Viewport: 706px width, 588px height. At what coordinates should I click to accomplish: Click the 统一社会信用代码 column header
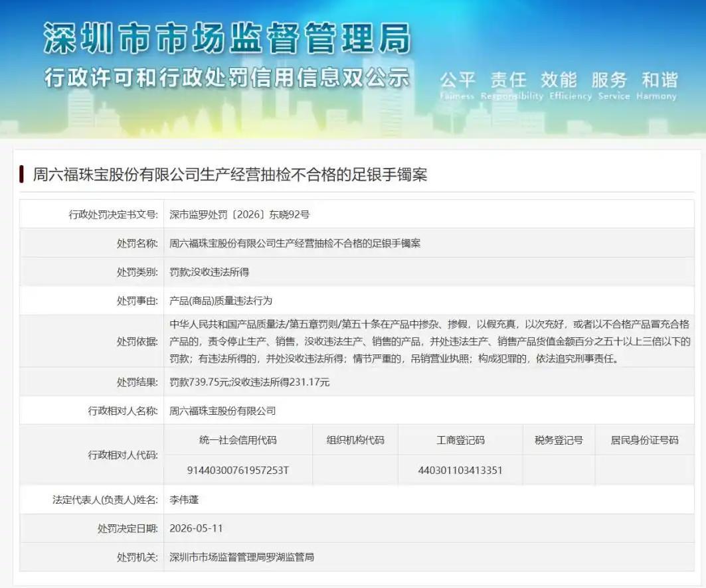(238, 440)
